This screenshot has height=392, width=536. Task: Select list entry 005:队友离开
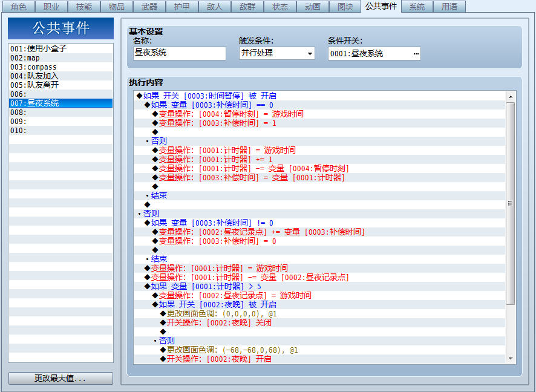coord(61,85)
